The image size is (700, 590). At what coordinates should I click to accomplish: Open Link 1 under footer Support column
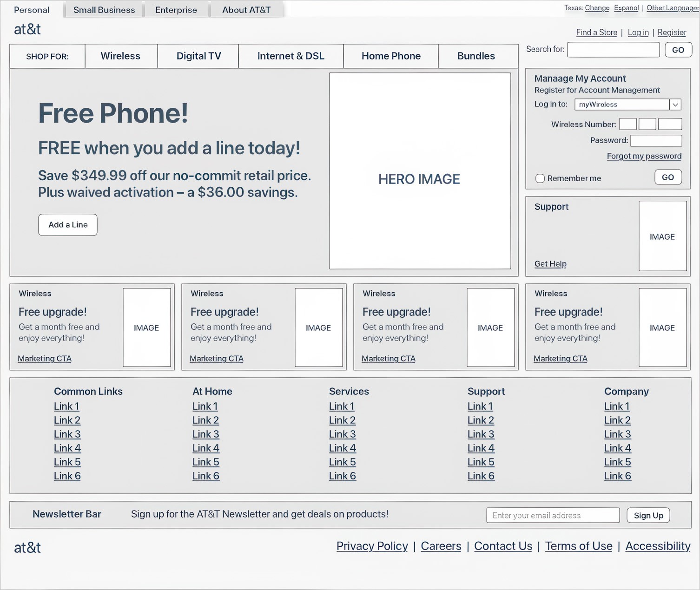click(x=480, y=406)
